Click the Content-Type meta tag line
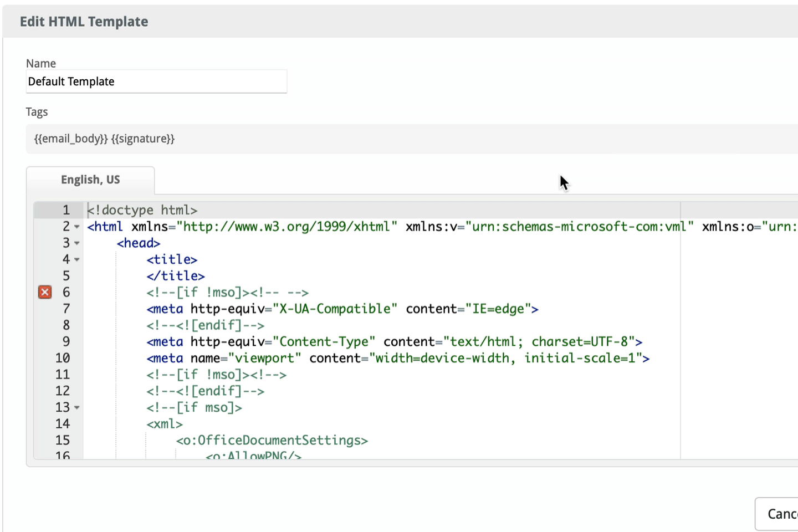 tap(395, 341)
